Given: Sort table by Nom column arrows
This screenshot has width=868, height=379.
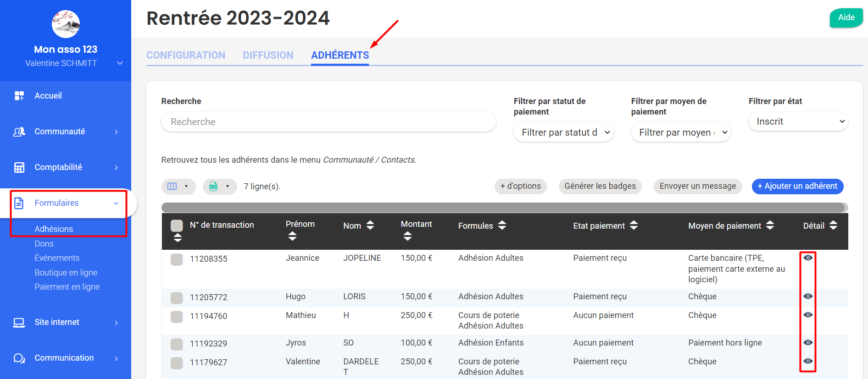Looking at the screenshot, I should tap(370, 225).
